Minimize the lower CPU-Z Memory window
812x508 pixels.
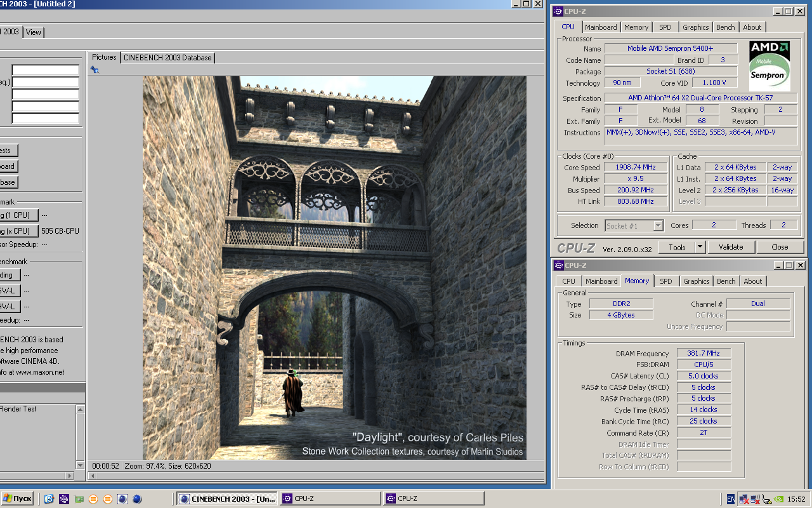click(x=777, y=265)
